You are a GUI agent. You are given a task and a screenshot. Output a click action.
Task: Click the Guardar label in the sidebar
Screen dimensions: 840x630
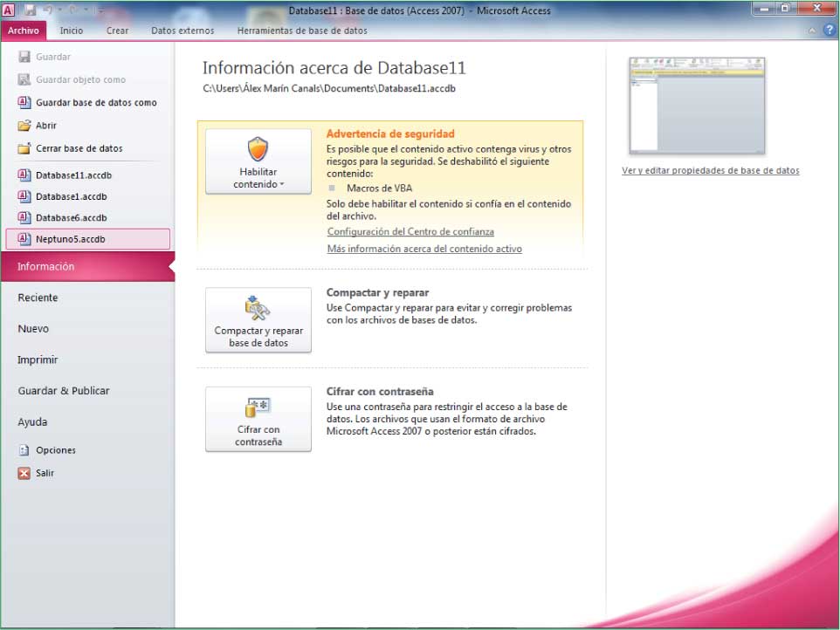tap(53, 57)
